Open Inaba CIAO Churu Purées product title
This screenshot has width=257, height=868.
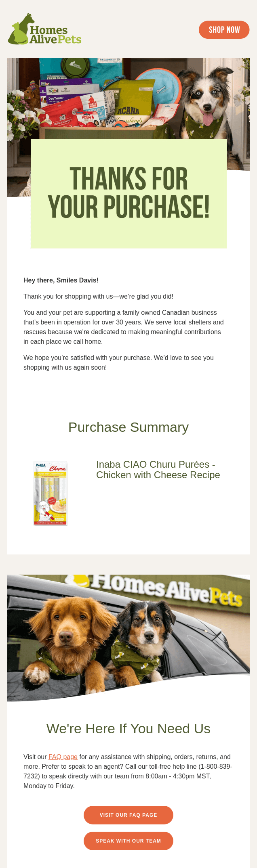click(158, 470)
